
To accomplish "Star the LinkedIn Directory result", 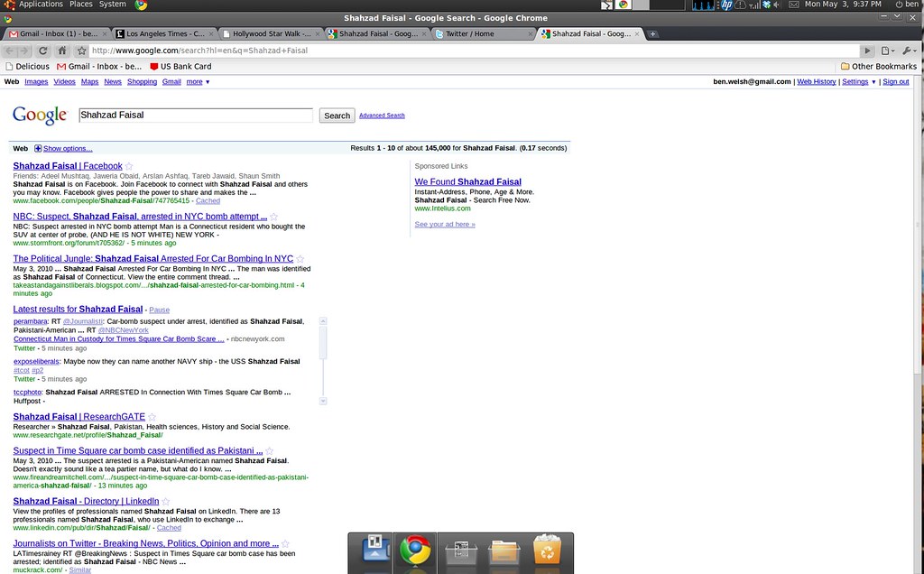I will coord(166,502).
